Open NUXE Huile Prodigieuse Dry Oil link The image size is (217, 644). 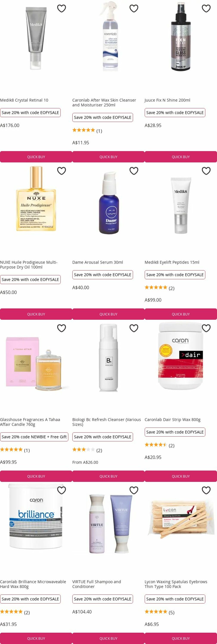click(29, 264)
